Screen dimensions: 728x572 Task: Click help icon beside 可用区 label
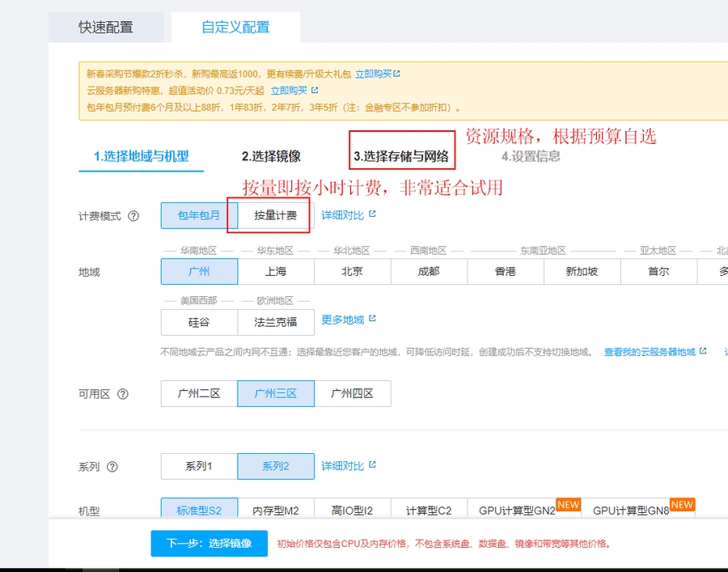(x=123, y=394)
